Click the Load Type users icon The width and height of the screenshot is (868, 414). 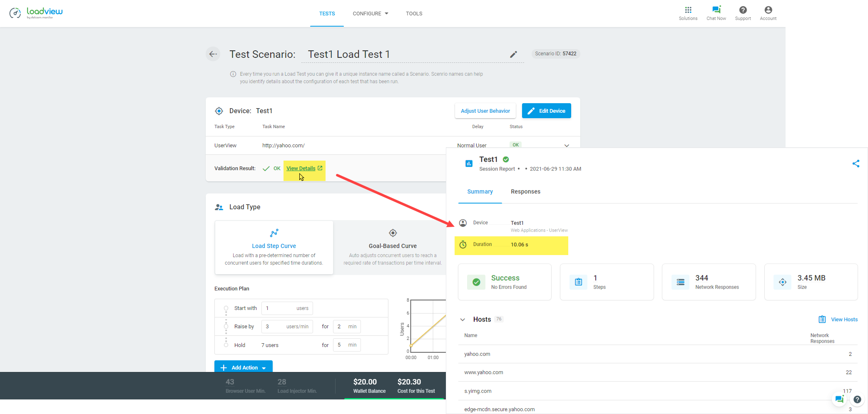pos(219,207)
